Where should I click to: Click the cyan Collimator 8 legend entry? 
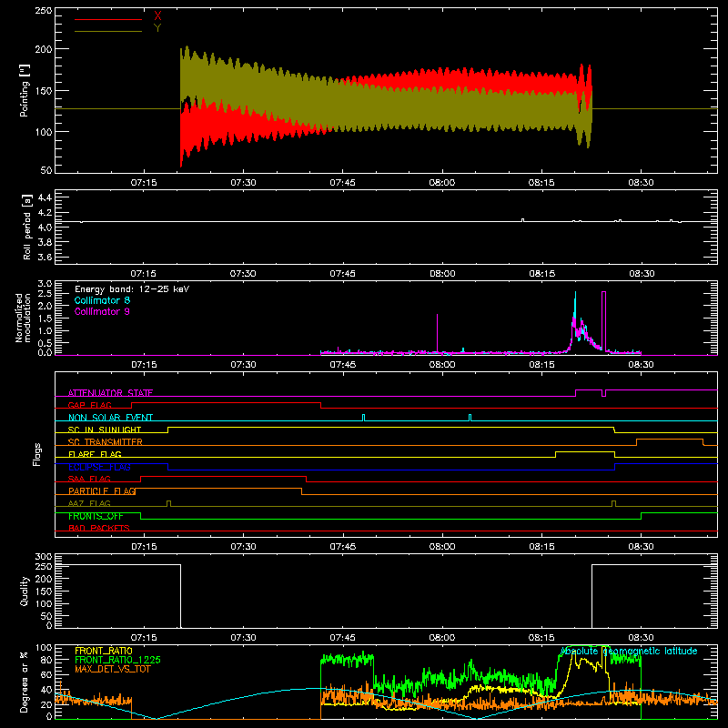(x=102, y=300)
